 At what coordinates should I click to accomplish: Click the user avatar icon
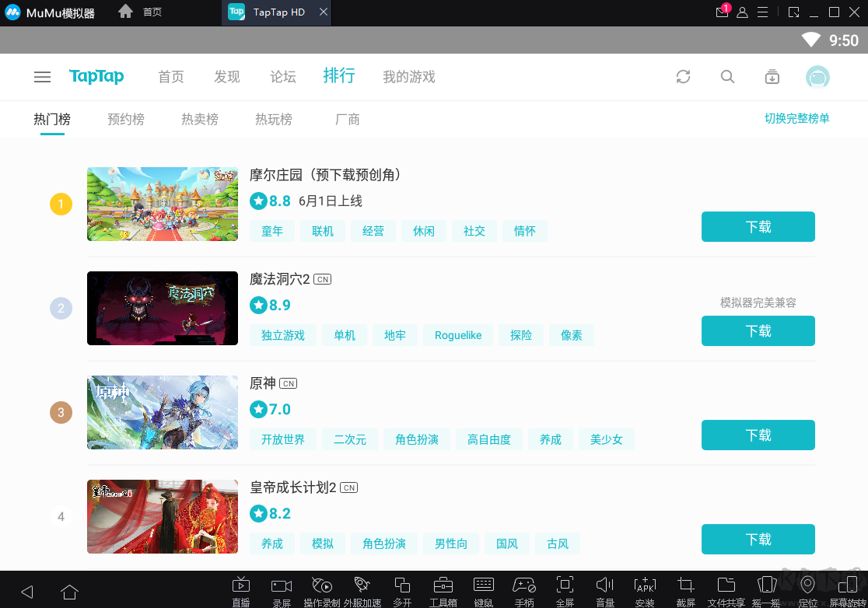(x=817, y=77)
